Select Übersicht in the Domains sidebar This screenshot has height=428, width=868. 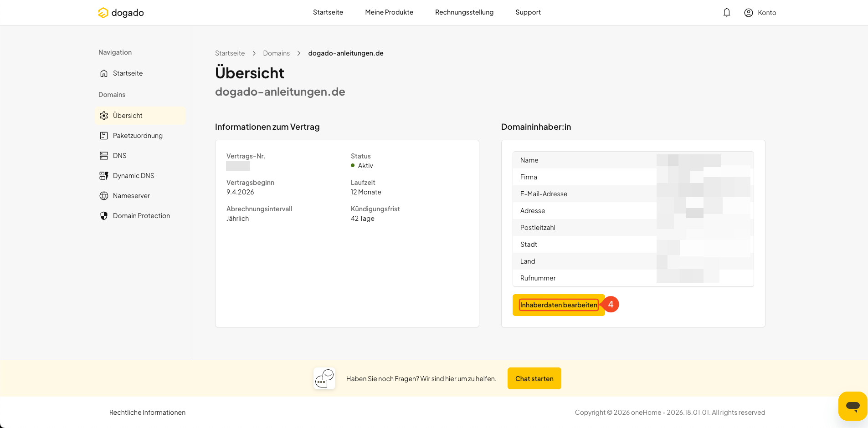coord(140,116)
